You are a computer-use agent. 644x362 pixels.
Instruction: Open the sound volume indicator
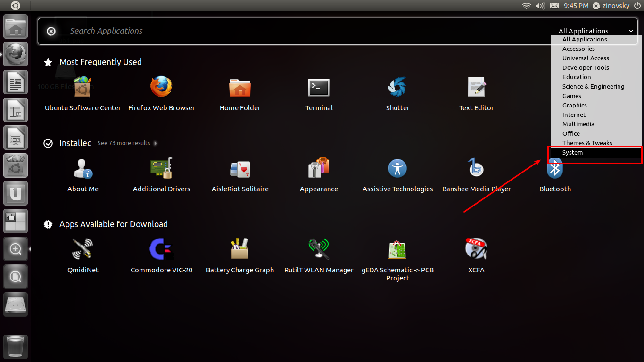click(x=540, y=6)
